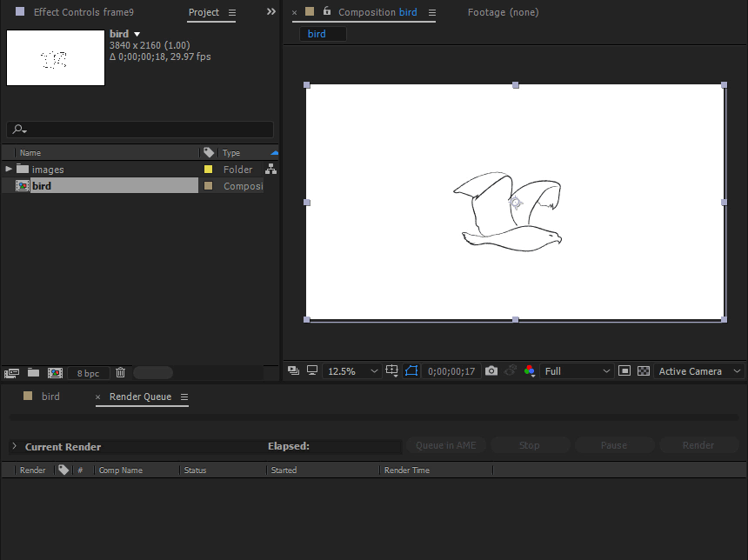Select the Interpret Footage icon
This screenshot has height=560, width=748.
pos(11,371)
